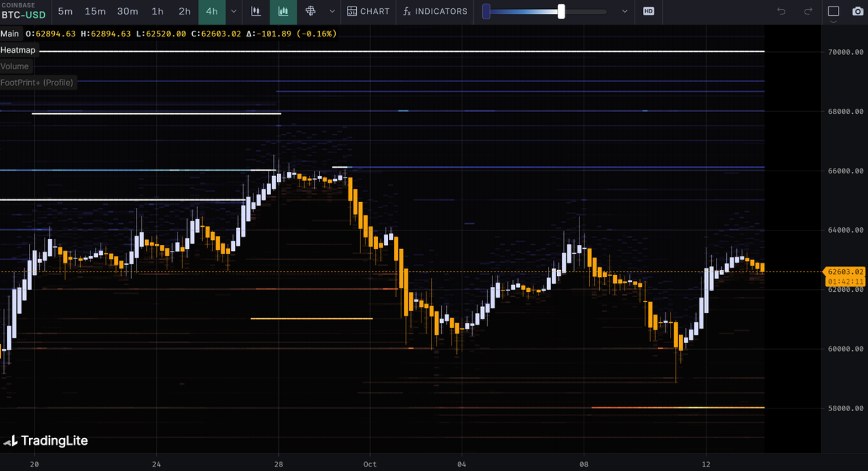
Task: Toggle the FootPrint+ (Profile) layer label
Action: coord(37,83)
